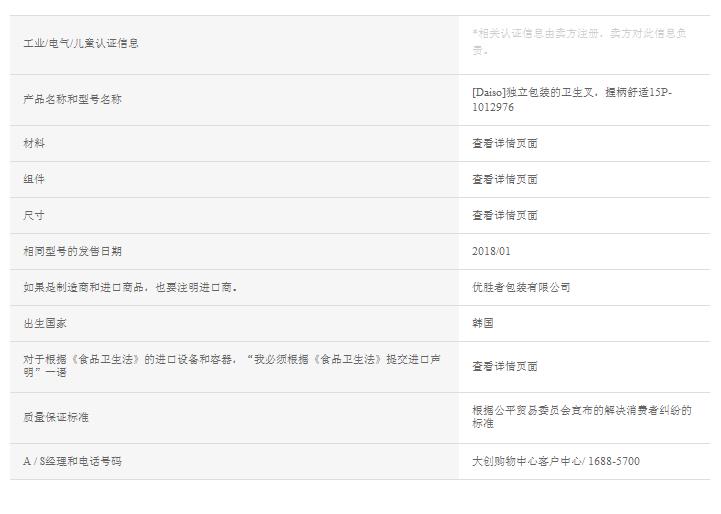Click the grey seller certification disclaimer note

tap(579, 41)
